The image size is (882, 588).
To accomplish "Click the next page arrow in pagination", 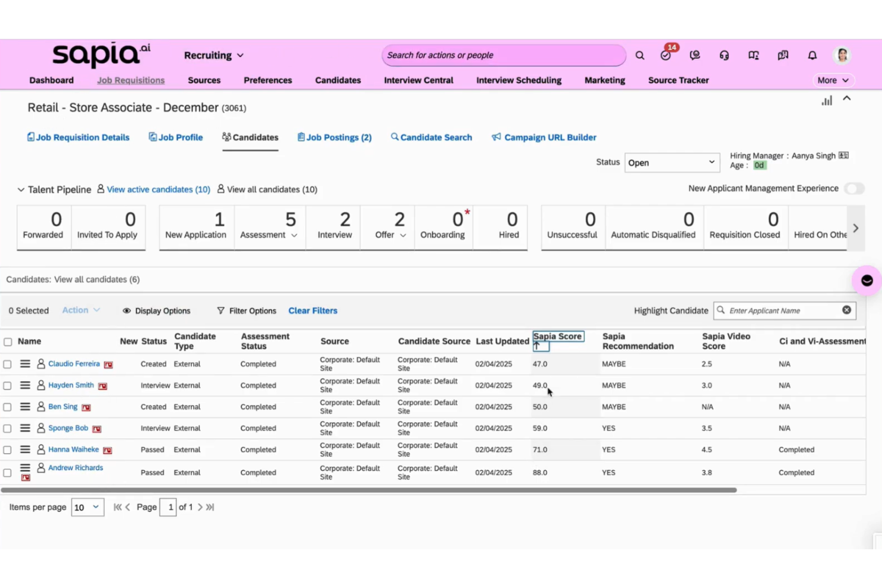I will pyautogui.click(x=200, y=507).
